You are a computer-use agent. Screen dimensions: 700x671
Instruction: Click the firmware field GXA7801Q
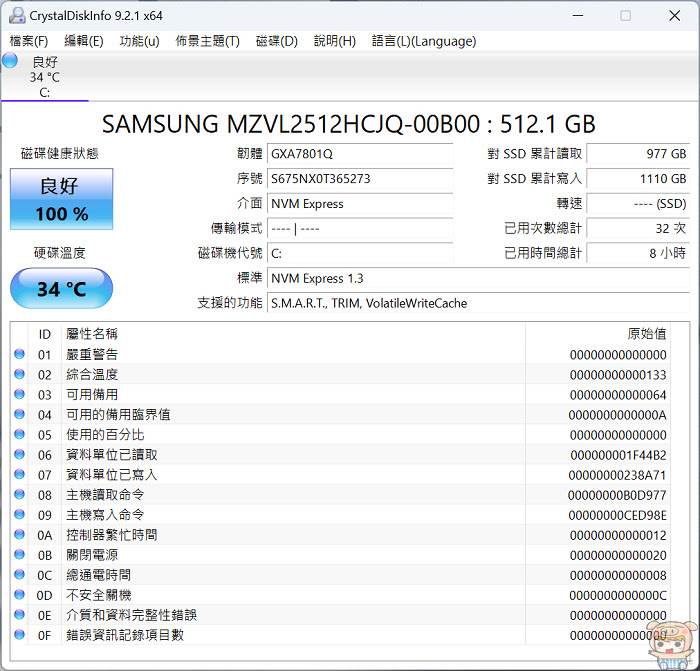click(x=360, y=154)
